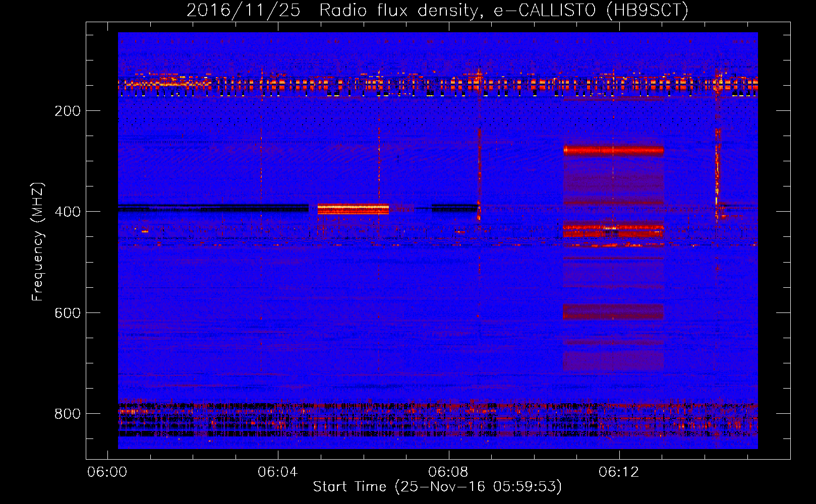
Task: Click the red emission band near 280 MHz
Action: coord(613,150)
